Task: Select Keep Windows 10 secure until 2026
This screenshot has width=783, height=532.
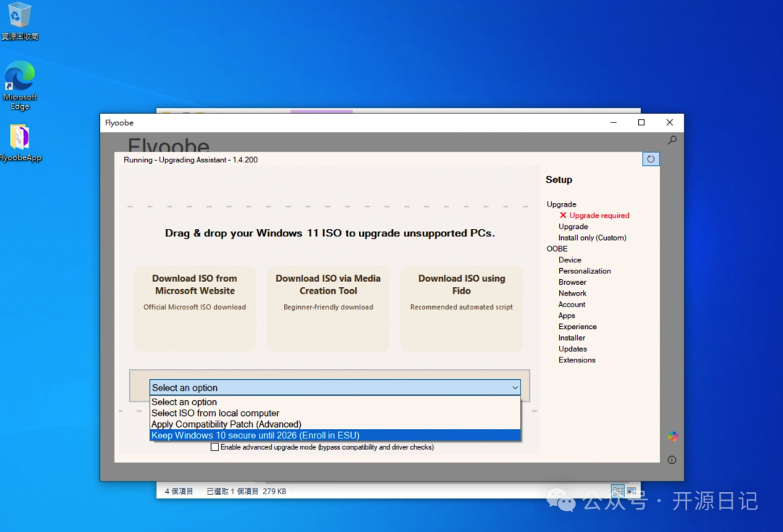Action: click(255, 436)
